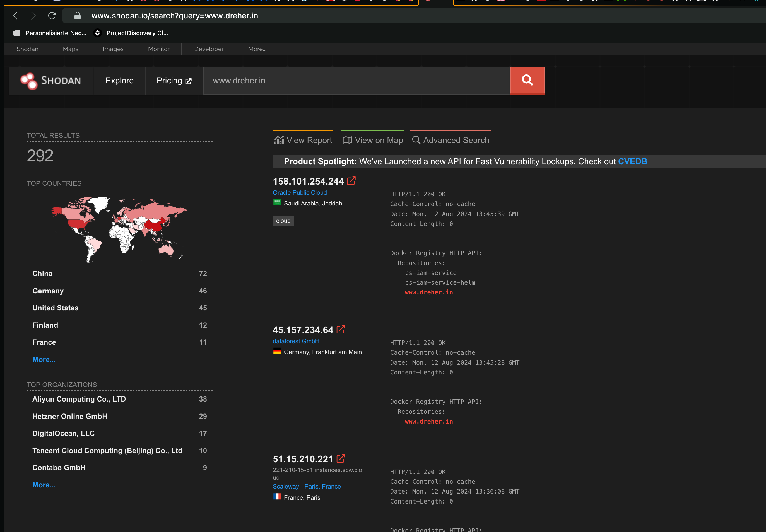The height and width of the screenshot is (532, 766).
Task: Click the Advanced Search magnifier icon
Action: 416,140
